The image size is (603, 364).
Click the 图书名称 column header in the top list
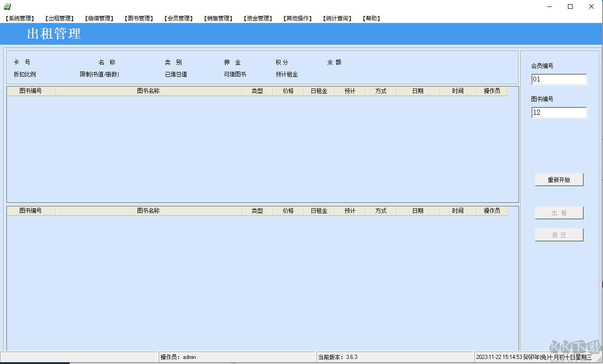point(148,91)
